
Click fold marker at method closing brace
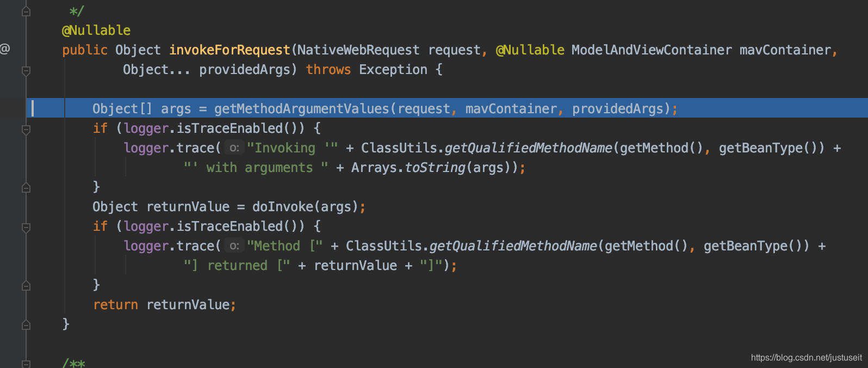click(x=26, y=325)
